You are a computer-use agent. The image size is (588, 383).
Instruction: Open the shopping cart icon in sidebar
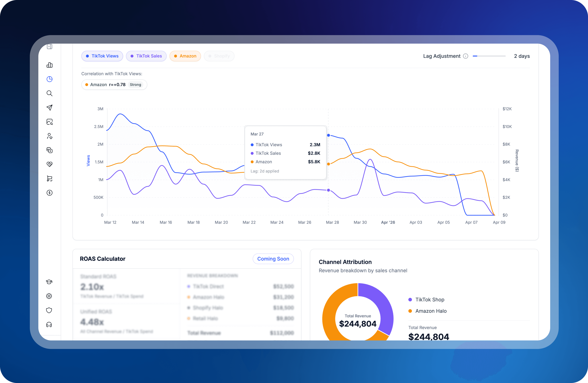click(x=49, y=178)
